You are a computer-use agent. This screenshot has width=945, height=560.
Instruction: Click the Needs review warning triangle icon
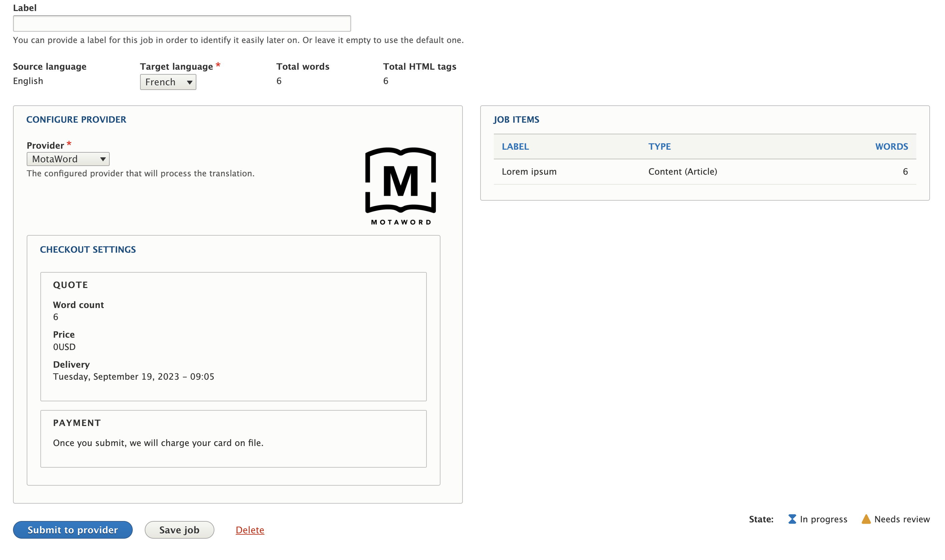(x=866, y=519)
